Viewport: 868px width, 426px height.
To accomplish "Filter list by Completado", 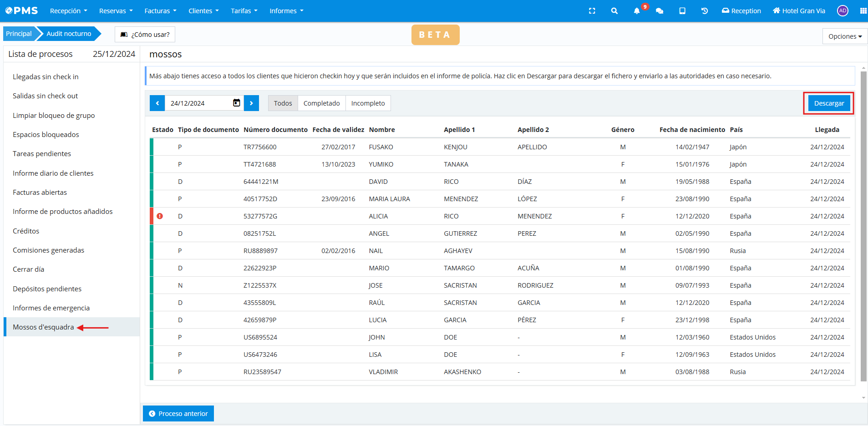I will (321, 103).
